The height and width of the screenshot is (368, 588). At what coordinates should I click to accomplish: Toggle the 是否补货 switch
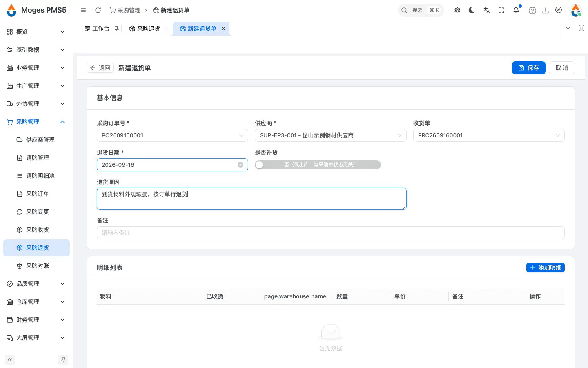coord(318,165)
